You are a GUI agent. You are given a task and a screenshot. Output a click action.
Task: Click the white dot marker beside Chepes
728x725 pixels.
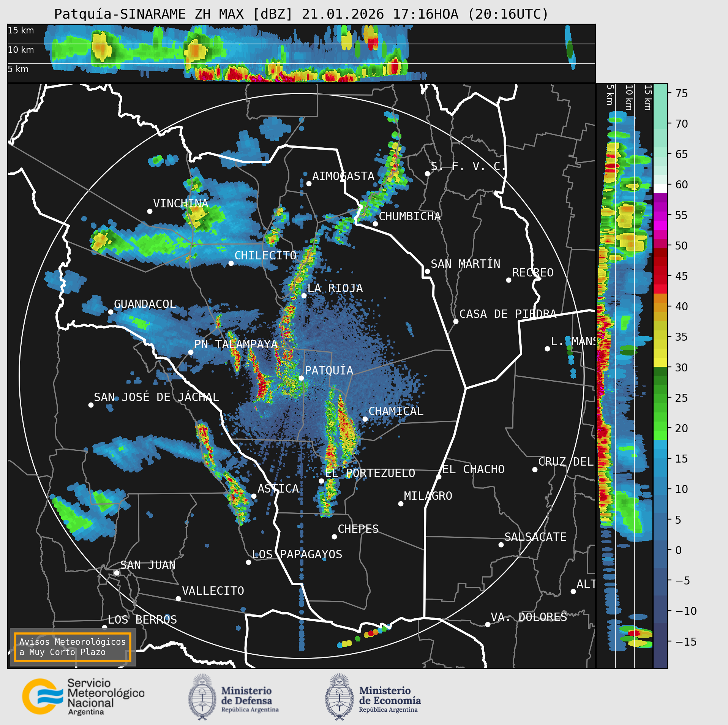[x=334, y=537]
